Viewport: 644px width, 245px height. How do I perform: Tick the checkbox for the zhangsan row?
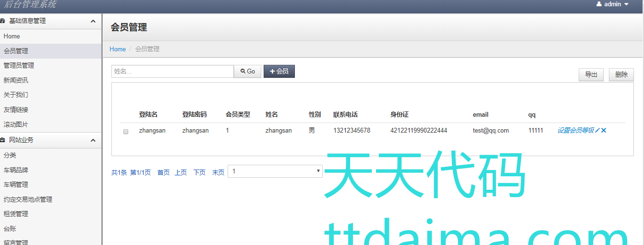(126, 131)
